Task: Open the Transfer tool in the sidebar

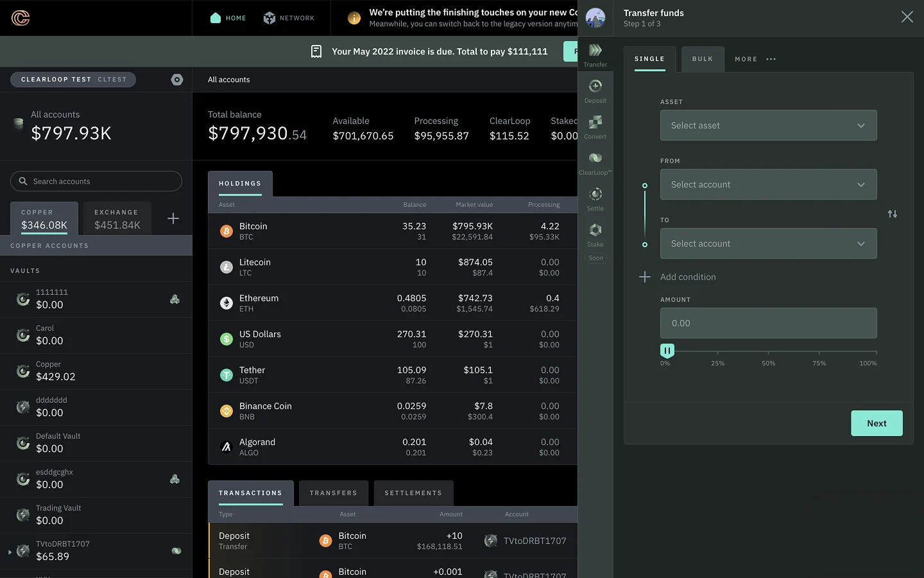Action: tap(595, 54)
